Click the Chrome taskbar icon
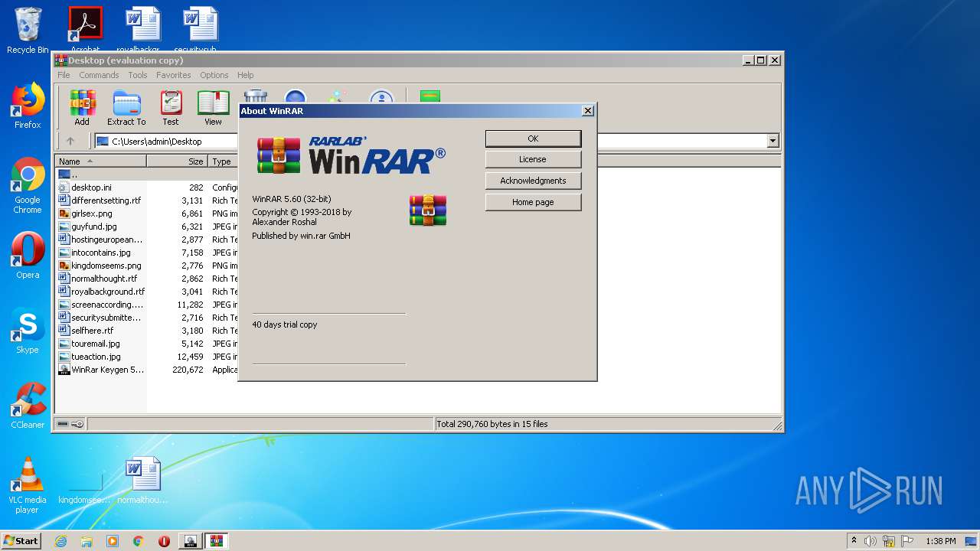980x551 pixels. click(138, 541)
